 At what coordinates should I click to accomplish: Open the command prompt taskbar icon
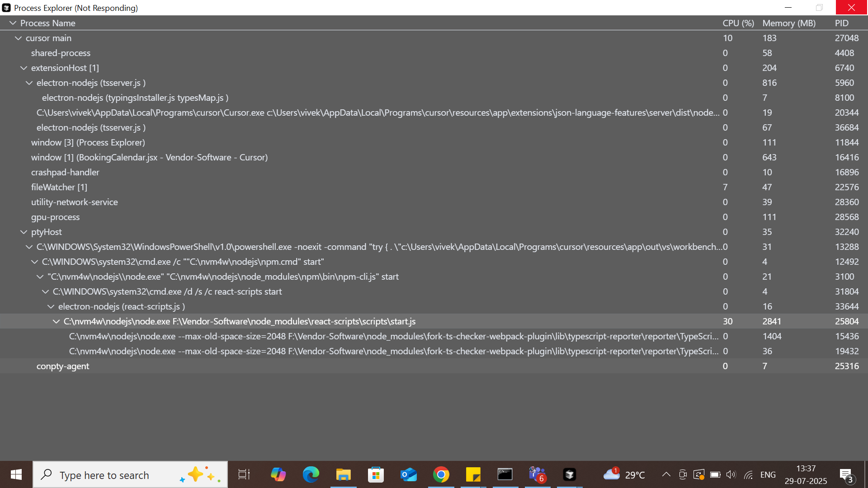pyautogui.click(x=505, y=474)
